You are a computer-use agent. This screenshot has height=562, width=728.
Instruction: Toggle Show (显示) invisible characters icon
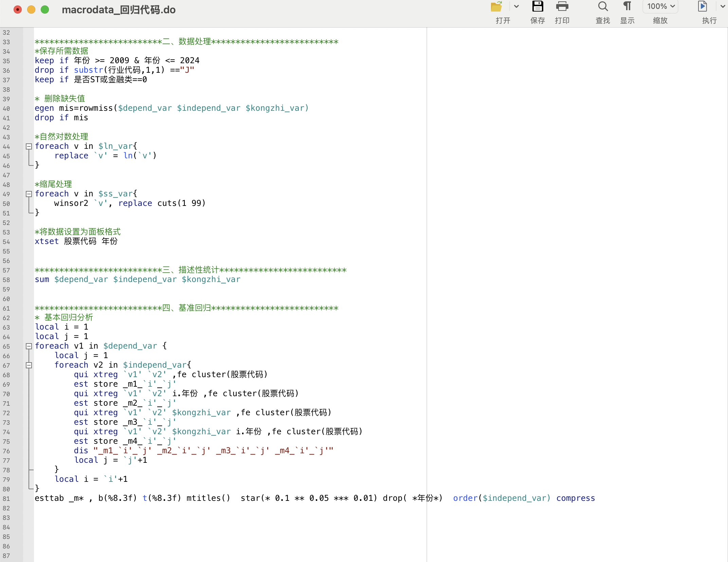point(627,6)
